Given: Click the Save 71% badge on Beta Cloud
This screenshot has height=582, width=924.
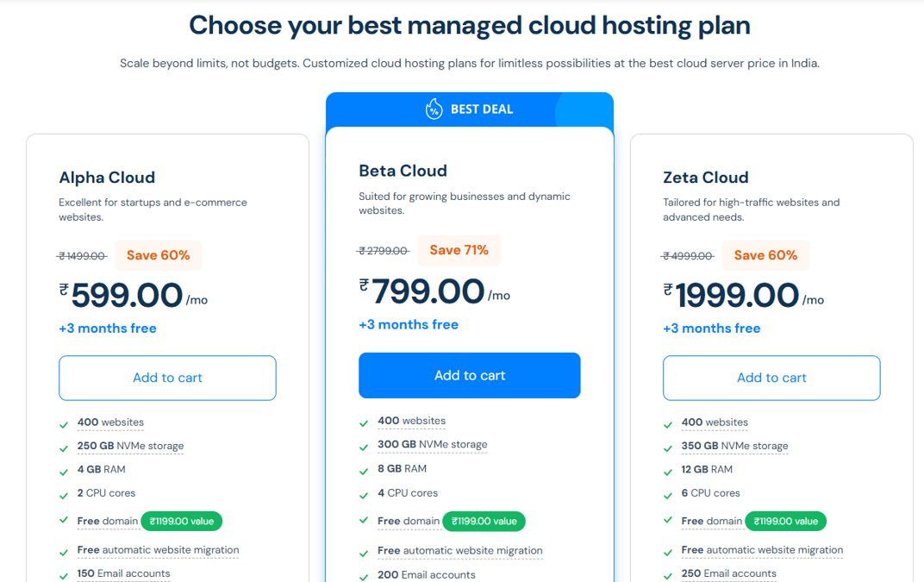Looking at the screenshot, I should point(459,249).
